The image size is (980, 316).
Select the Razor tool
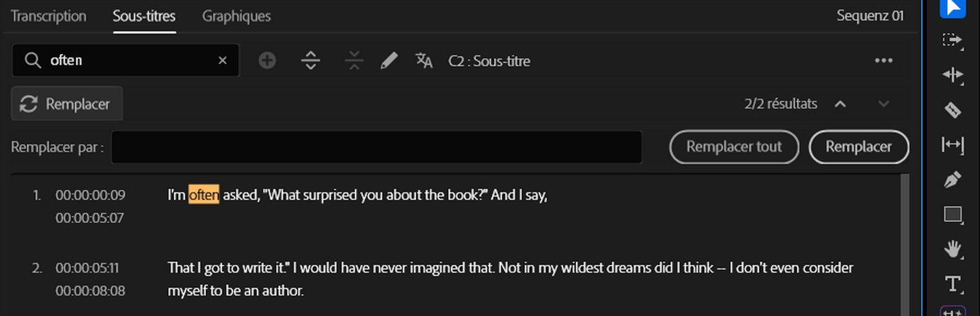coord(952,110)
